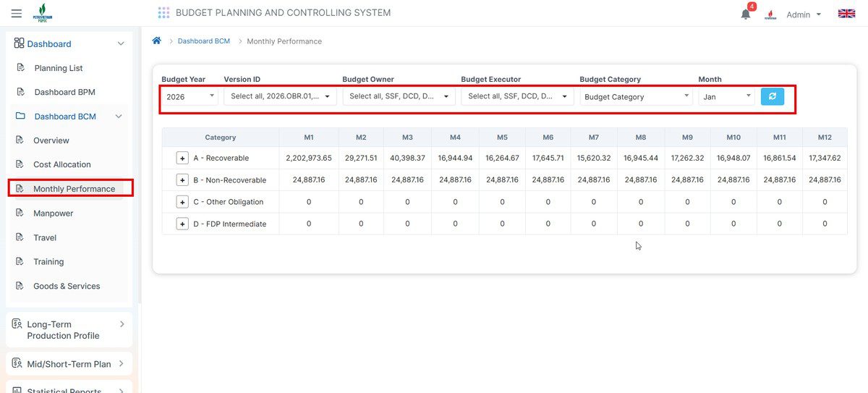Click the M12 column header

click(x=825, y=137)
